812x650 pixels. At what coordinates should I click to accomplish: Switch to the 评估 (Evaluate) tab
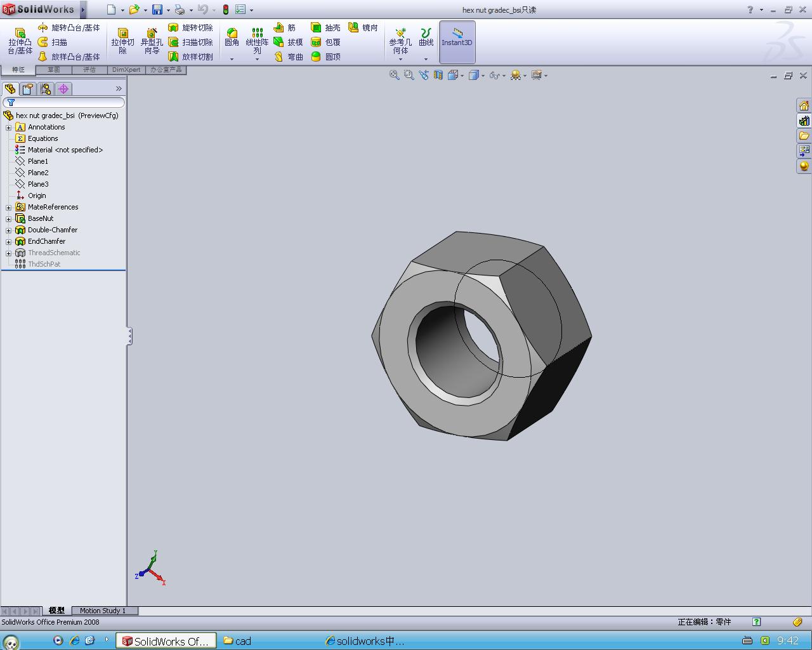pyautogui.click(x=89, y=70)
